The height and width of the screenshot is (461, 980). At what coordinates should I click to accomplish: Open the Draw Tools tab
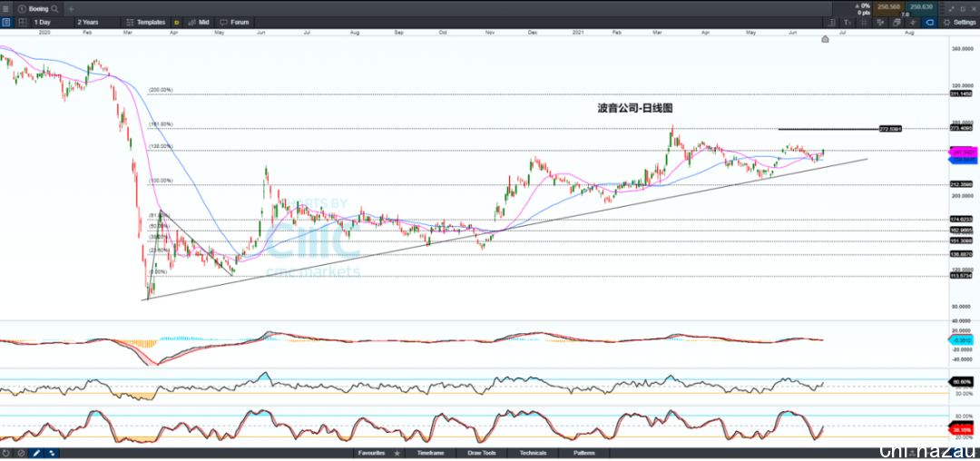[x=482, y=453]
